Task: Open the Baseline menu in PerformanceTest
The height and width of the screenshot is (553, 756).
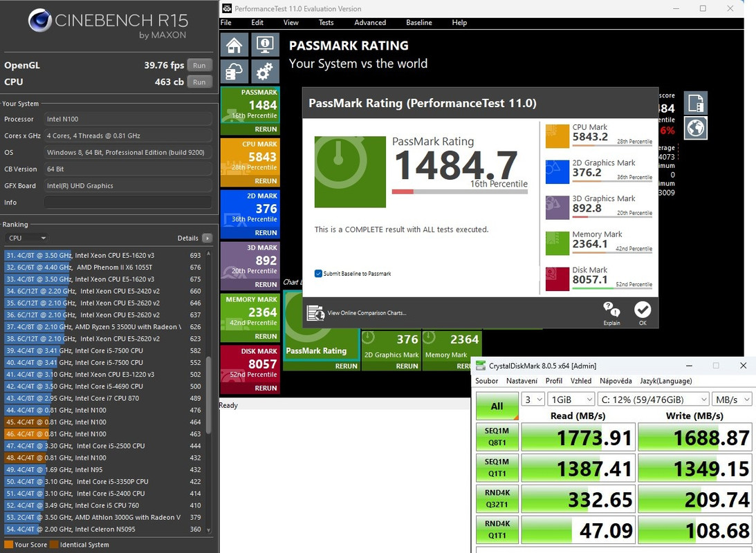Action: pos(419,23)
